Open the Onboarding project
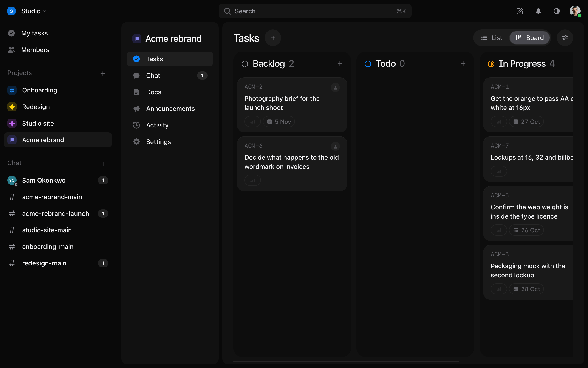 click(x=58, y=90)
